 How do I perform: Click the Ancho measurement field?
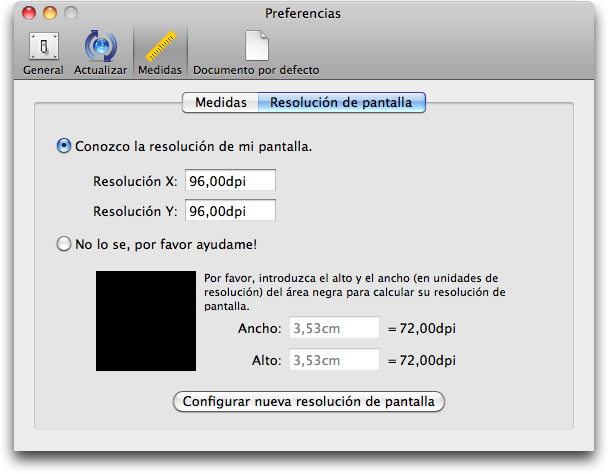tap(334, 327)
